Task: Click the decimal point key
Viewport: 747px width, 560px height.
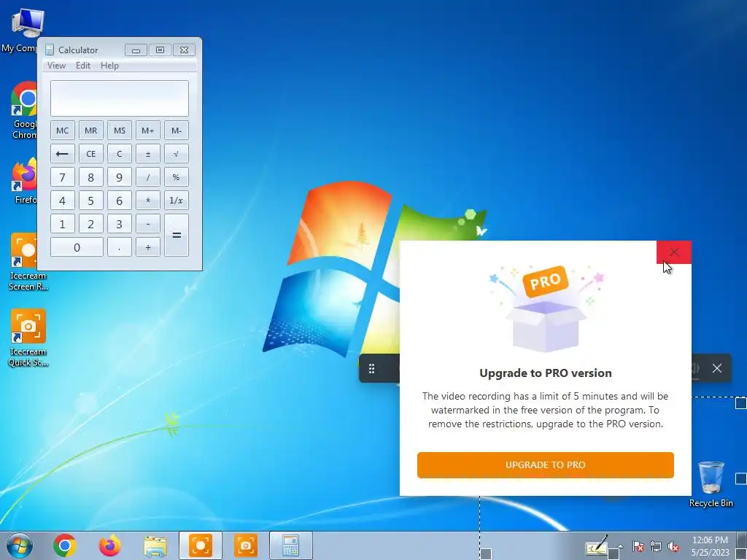Action: pos(120,247)
